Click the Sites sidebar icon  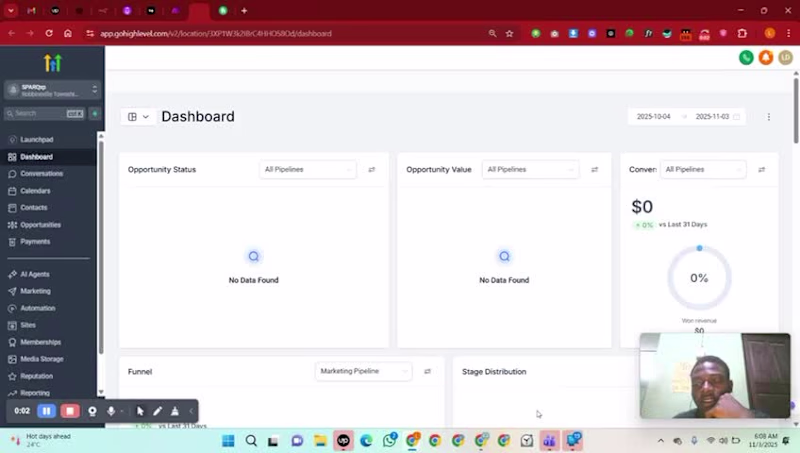(12, 325)
